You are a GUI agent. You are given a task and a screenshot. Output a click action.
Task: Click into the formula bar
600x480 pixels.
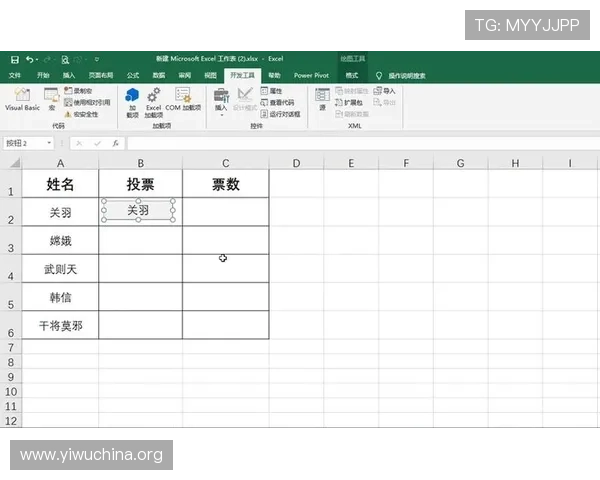tap(363, 144)
